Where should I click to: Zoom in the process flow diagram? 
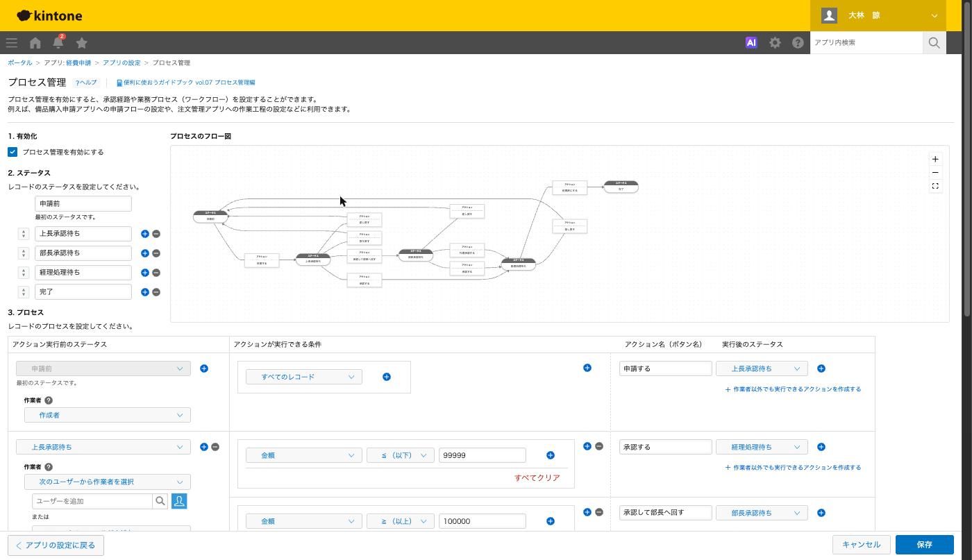[935, 159]
